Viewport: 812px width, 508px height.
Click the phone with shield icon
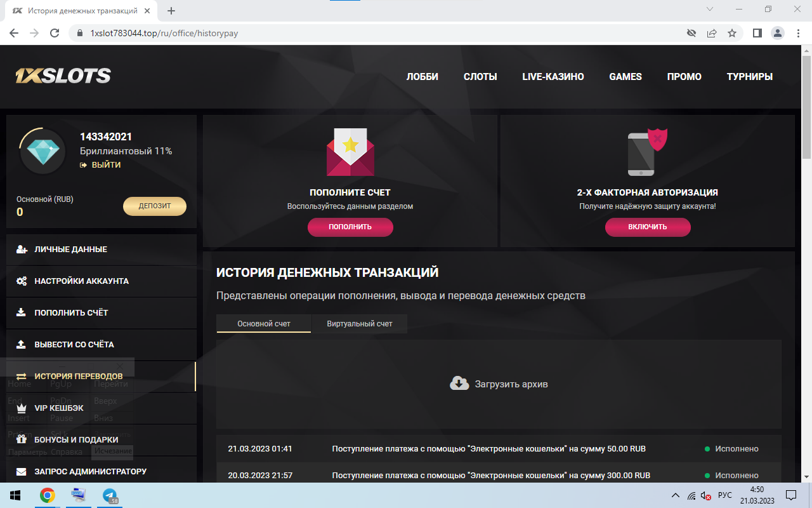pyautogui.click(x=647, y=152)
